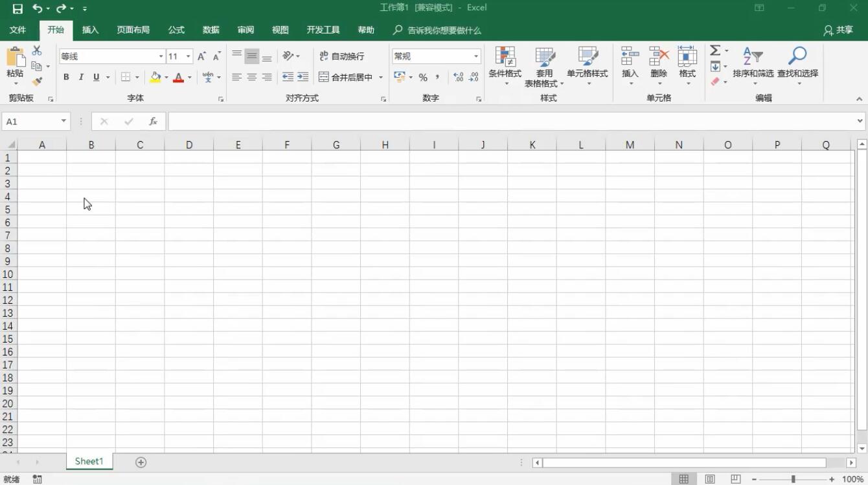The image size is (868, 485).
Task: Click the comma style icon
Action: pyautogui.click(x=438, y=77)
